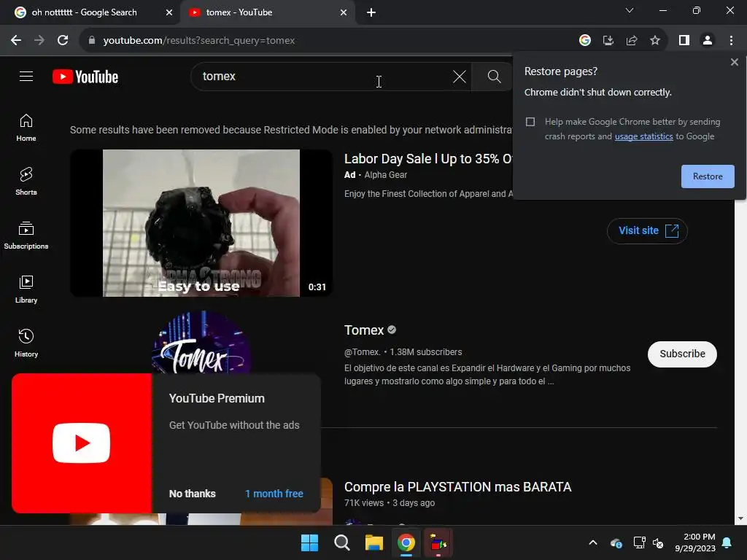Go back using browser back arrow
Screen dimensions: 747x560
(16, 41)
